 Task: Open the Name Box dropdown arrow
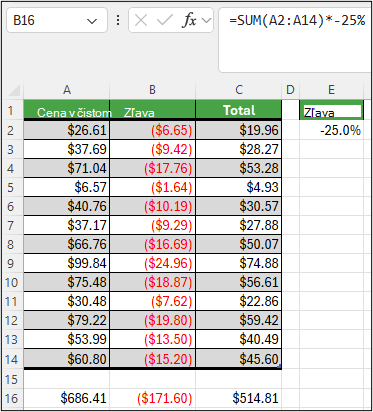coord(92,21)
